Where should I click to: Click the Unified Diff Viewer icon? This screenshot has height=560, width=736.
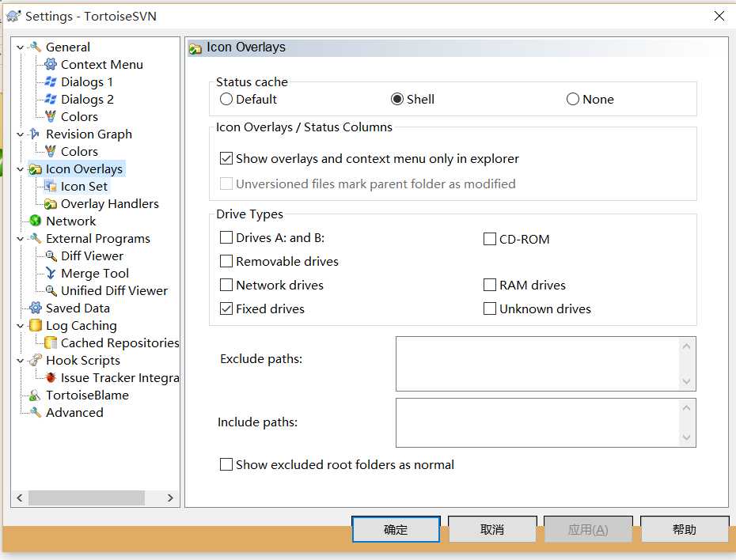coord(51,291)
